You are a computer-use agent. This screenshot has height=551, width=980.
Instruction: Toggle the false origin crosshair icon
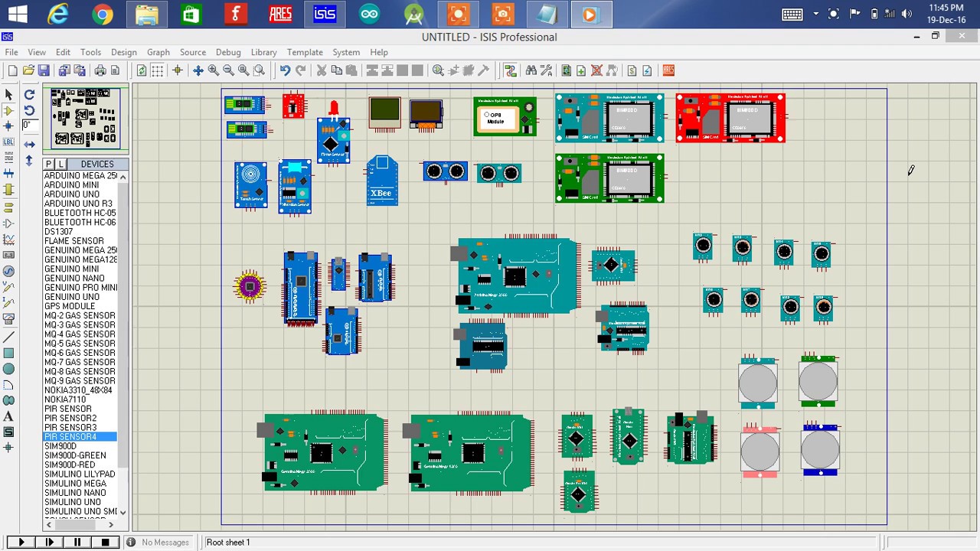178,70
